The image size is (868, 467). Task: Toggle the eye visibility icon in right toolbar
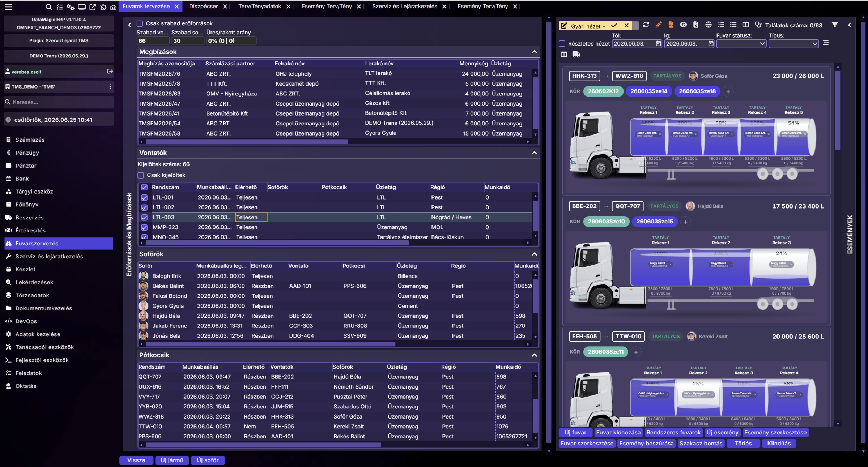pyautogui.click(x=683, y=25)
